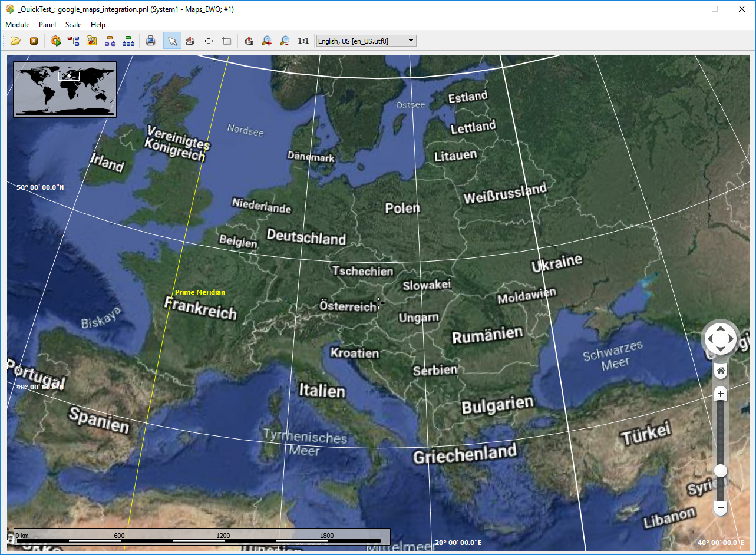Click the green hierarchy tree icon
The image size is (756, 555).
(x=128, y=41)
